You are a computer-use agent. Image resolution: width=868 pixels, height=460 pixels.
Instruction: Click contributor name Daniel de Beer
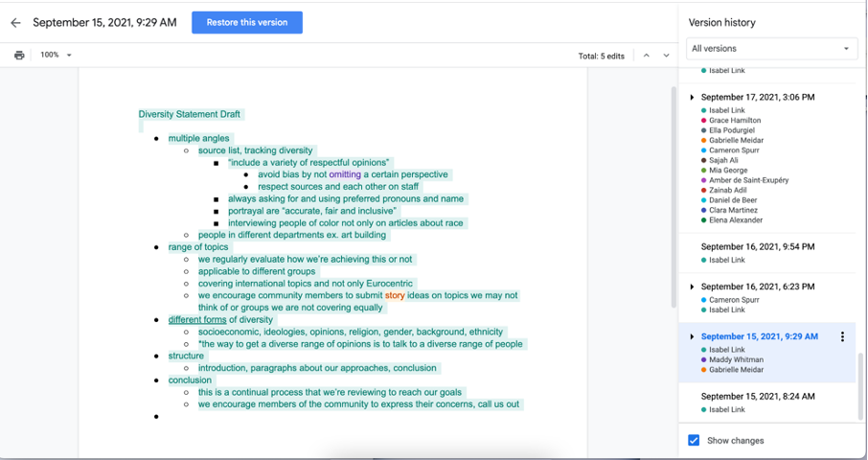(733, 200)
